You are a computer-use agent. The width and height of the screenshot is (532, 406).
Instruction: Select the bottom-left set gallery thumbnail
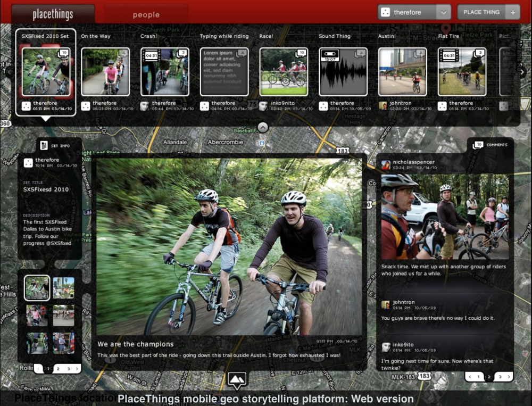coord(37,343)
